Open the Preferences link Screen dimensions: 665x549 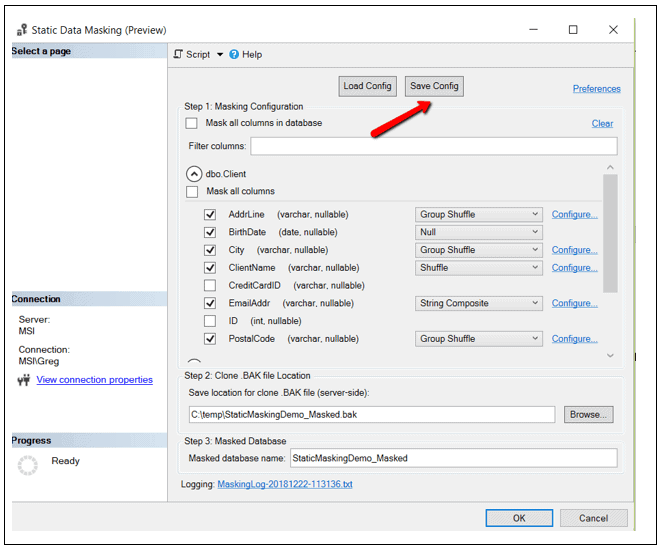[x=596, y=89]
